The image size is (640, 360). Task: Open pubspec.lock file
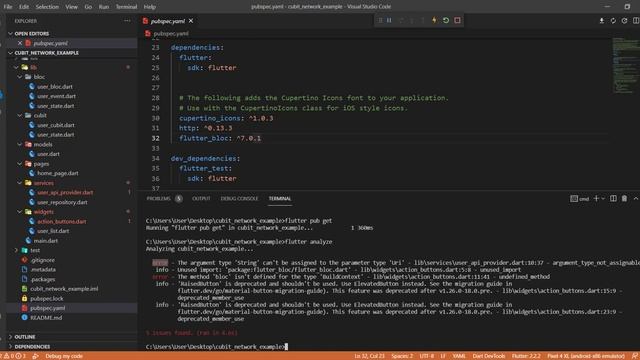point(47,298)
